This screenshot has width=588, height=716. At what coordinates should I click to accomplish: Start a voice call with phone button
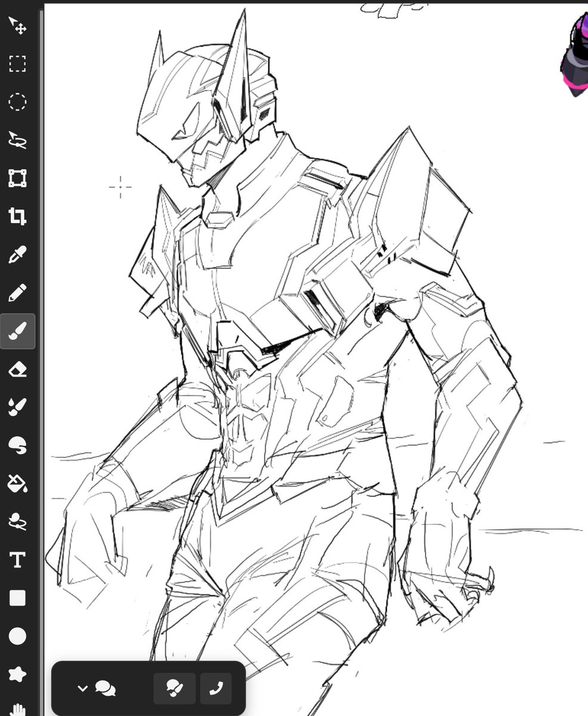pos(215,689)
